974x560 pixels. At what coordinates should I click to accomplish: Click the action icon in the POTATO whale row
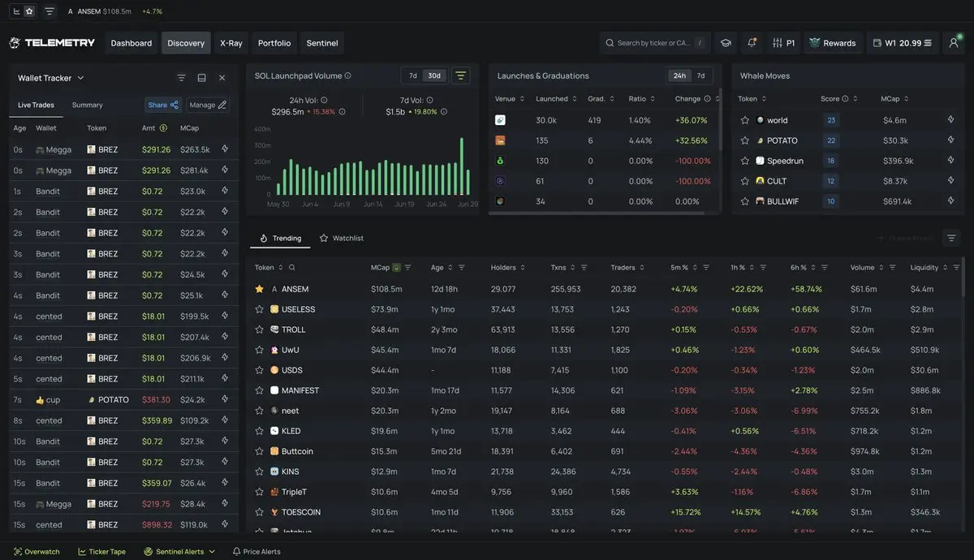click(x=951, y=140)
